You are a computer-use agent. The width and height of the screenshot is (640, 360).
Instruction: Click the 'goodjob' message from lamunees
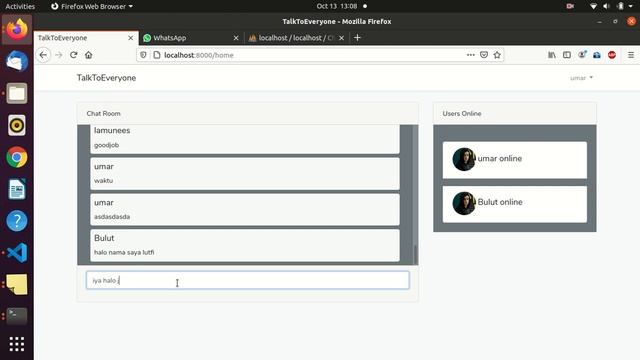pos(107,145)
